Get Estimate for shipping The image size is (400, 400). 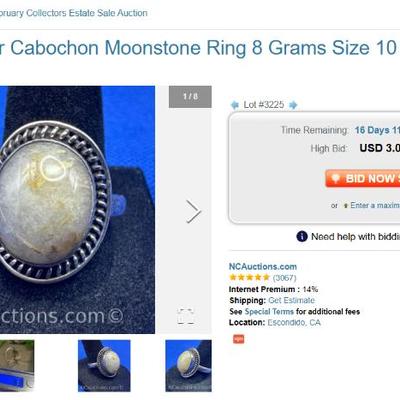coord(291,300)
